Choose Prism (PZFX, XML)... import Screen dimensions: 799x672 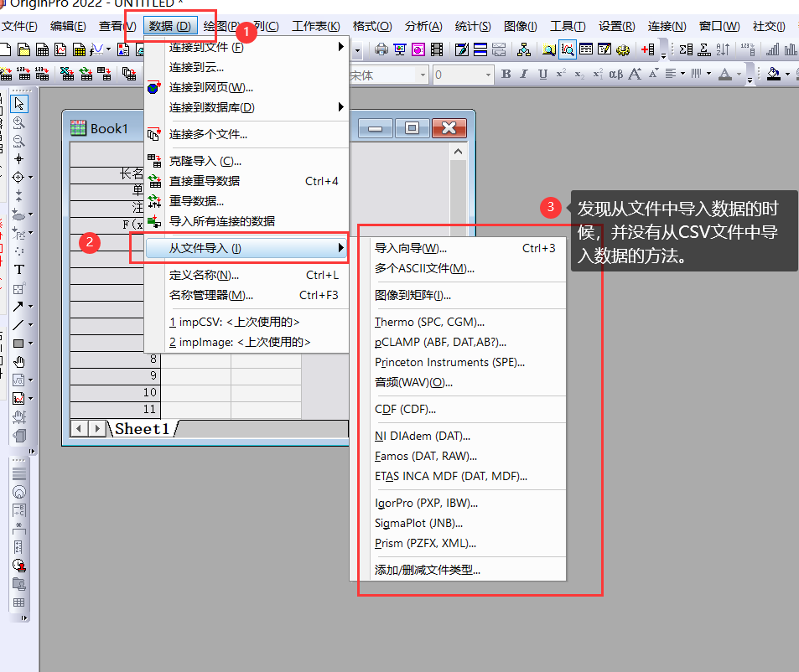(x=458, y=543)
